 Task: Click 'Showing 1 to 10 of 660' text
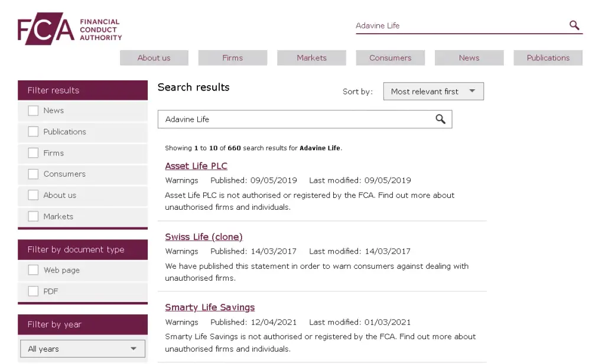point(203,148)
